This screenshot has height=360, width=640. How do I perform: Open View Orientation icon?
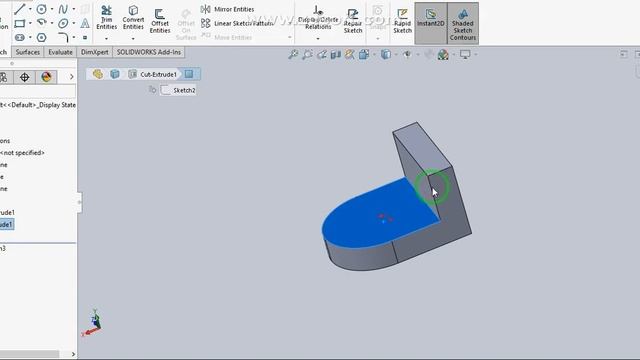tap(364, 54)
